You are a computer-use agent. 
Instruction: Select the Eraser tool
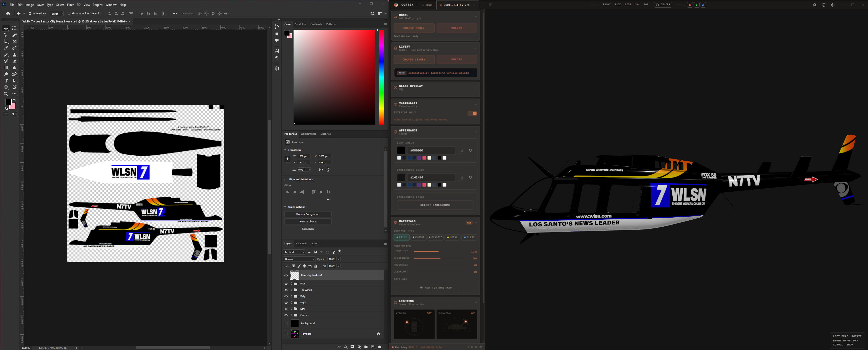point(14,61)
